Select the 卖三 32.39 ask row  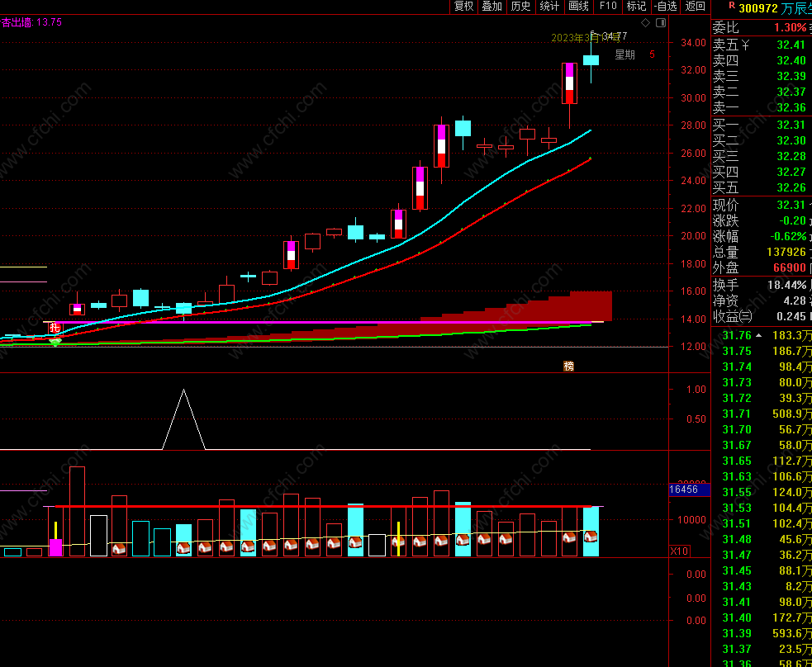pos(762,76)
